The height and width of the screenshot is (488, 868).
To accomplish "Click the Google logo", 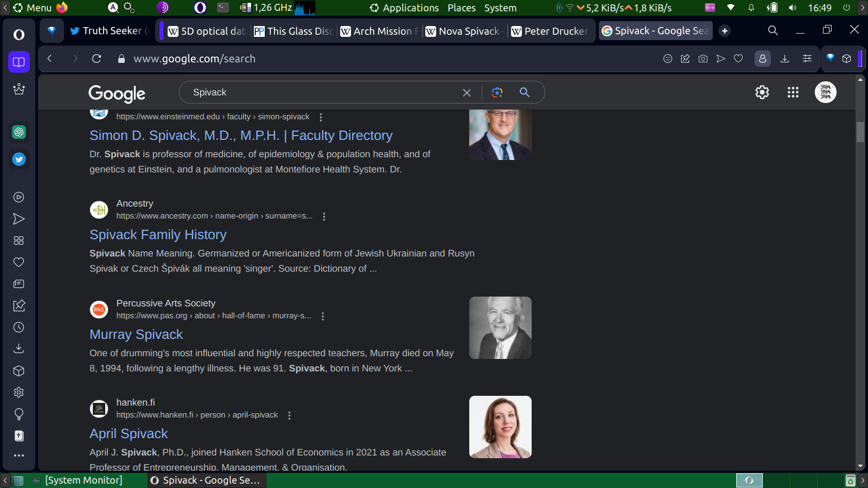I will pos(117,94).
